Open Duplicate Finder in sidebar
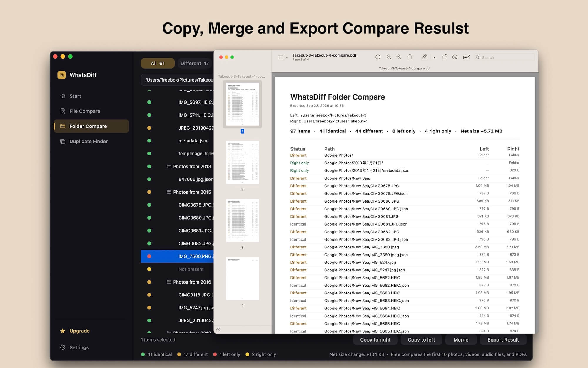 91,141
